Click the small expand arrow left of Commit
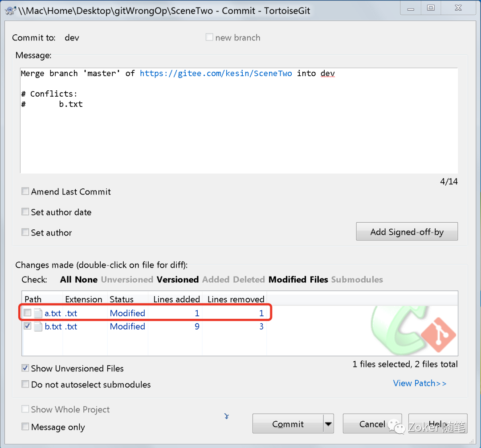The height and width of the screenshot is (448, 481). coord(226,416)
